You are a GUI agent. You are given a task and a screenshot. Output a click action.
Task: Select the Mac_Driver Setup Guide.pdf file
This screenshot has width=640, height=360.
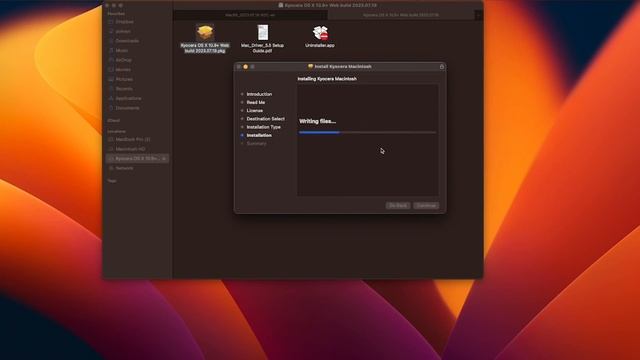click(262, 38)
